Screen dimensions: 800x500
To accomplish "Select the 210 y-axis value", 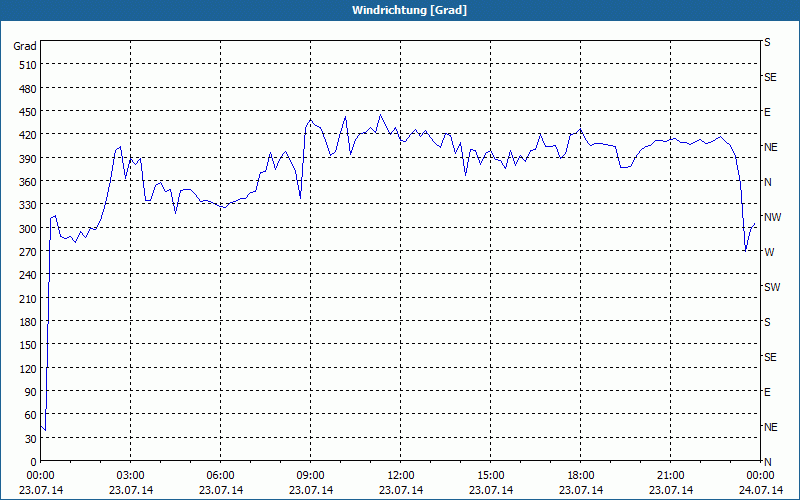I will coord(28,298).
